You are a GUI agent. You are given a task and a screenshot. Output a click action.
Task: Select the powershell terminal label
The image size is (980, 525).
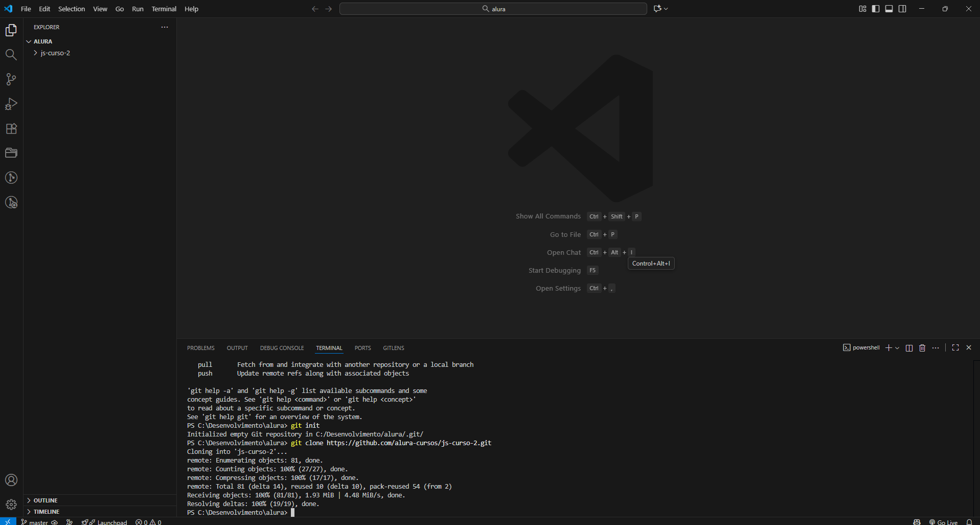point(861,348)
